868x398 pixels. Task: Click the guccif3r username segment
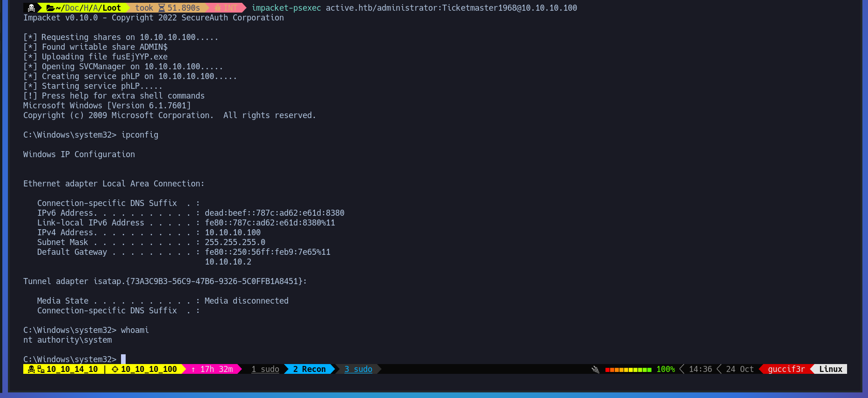[x=787, y=369]
